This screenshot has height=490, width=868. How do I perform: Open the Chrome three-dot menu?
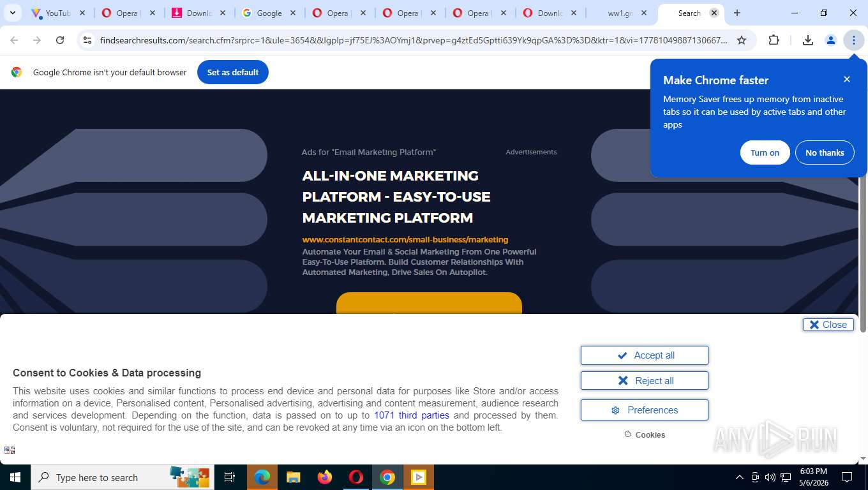pyautogui.click(x=853, y=40)
